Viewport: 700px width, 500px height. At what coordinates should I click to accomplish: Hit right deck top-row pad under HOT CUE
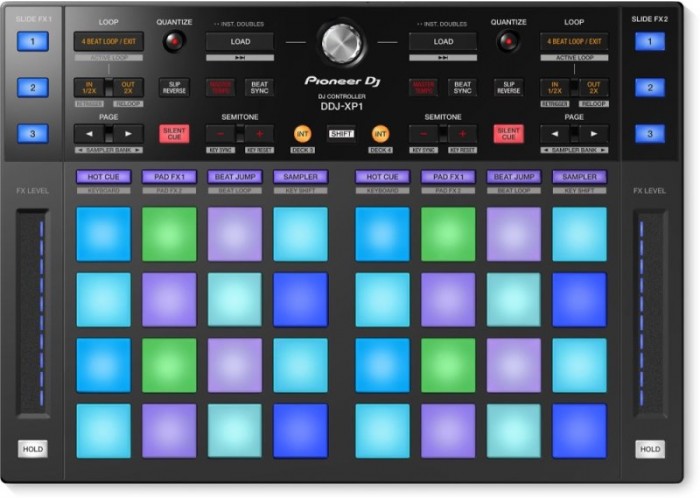click(x=383, y=234)
